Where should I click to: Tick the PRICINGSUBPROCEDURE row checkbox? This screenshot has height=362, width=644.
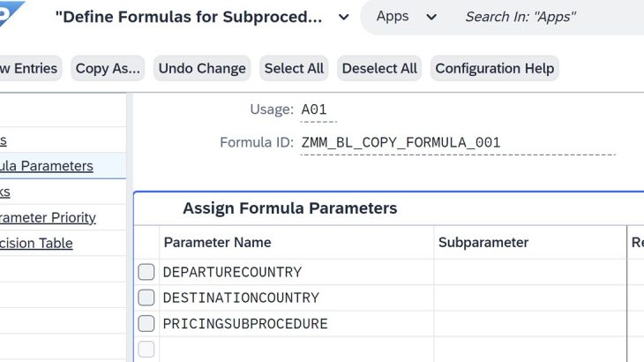(x=146, y=323)
